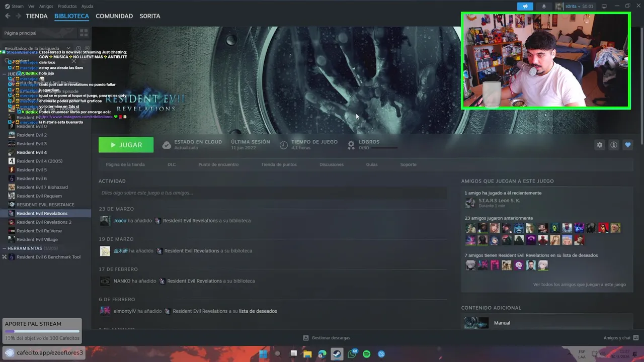Show ready-to-play games filter icon
This screenshot has height=362, width=644.
click(x=87, y=48)
